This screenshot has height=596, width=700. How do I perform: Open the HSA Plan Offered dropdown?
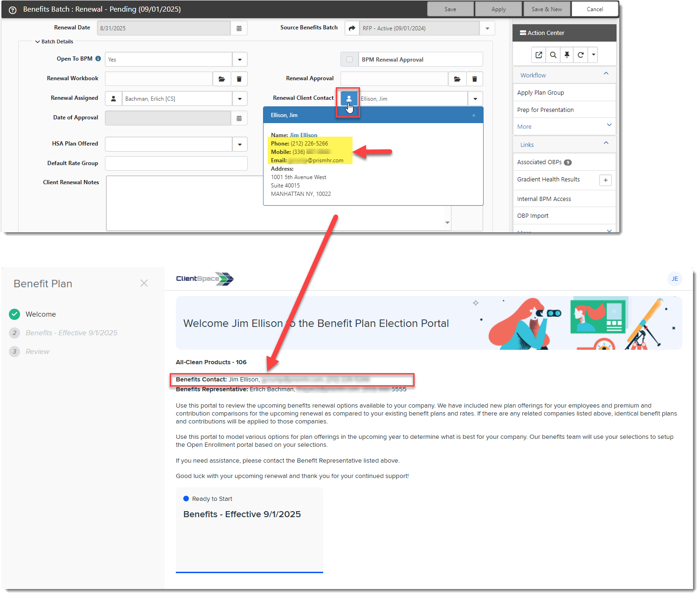(x=240, y=145)
